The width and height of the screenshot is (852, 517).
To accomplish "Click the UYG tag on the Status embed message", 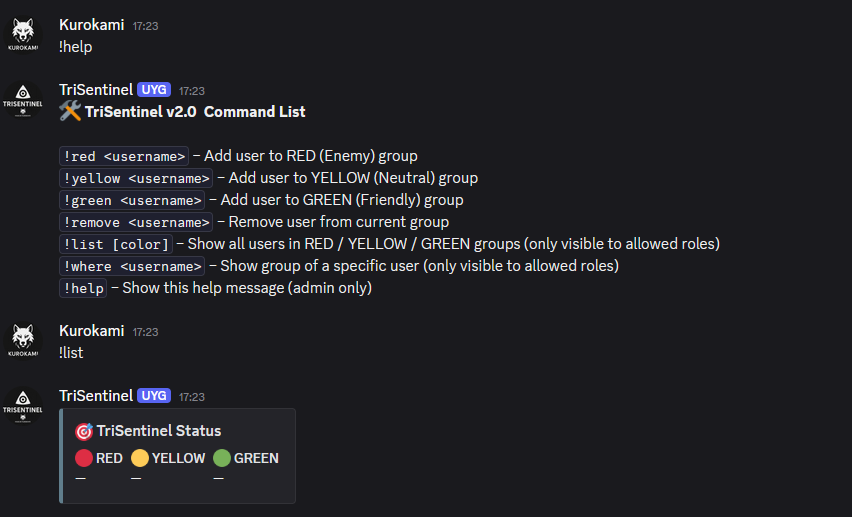I will click(x=154, y=396).
